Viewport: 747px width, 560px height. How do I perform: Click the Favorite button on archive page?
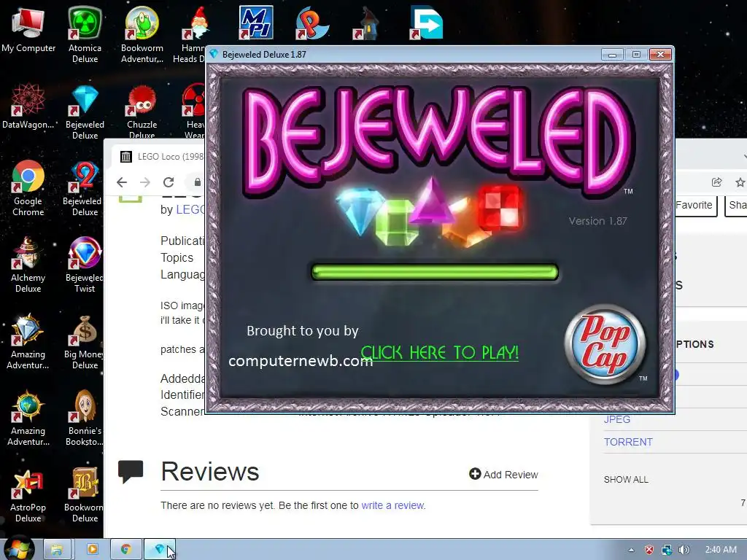point(694,205)
